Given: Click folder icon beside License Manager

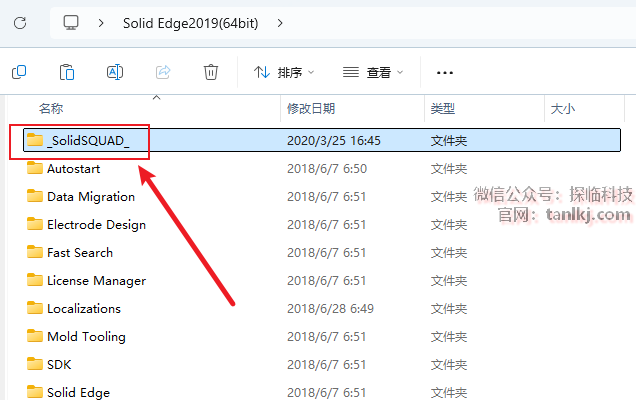Looking at the screenshot, I should point(35,280).
